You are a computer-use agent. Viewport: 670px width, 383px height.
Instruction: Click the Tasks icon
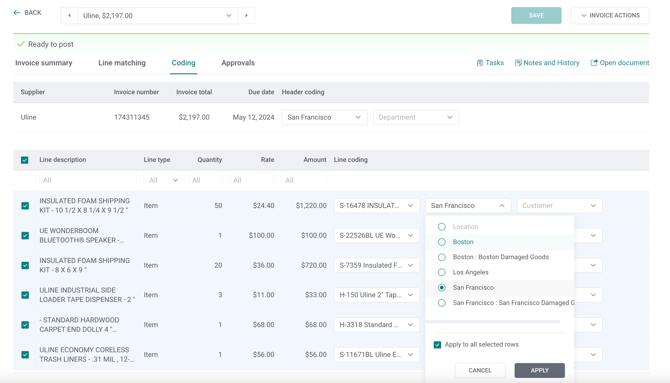(x=480, y=63)
